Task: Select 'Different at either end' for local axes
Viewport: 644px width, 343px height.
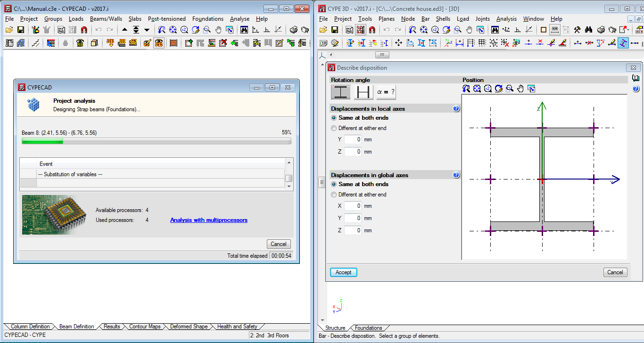Action: (x=334, y=128)
